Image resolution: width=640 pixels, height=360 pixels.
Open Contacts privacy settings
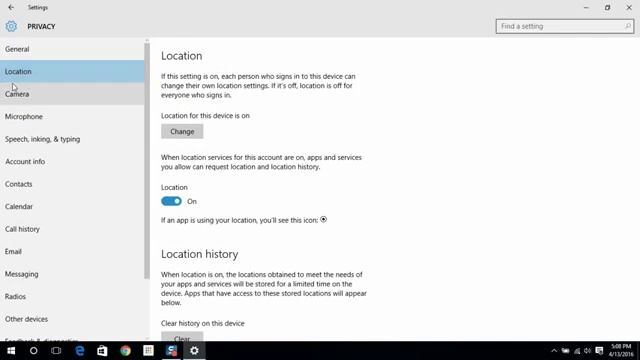[x=72, y=184]
